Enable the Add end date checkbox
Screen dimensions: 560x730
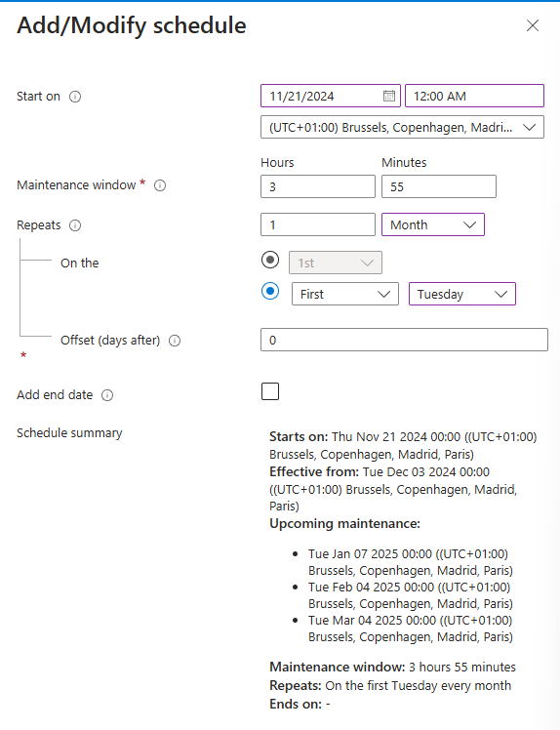(270, 391)
